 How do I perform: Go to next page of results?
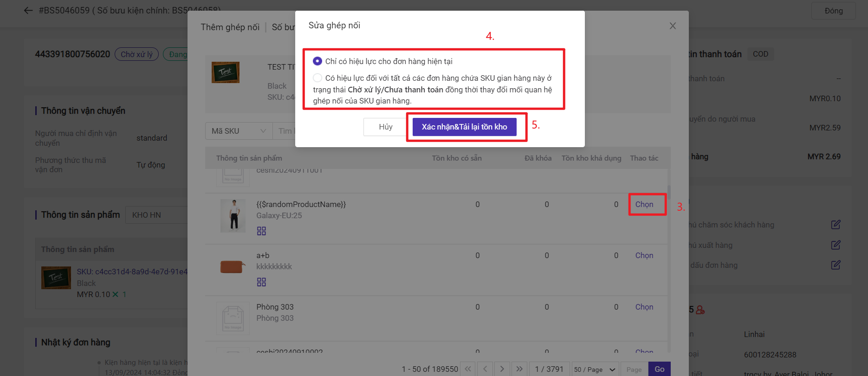pos(502,369)
